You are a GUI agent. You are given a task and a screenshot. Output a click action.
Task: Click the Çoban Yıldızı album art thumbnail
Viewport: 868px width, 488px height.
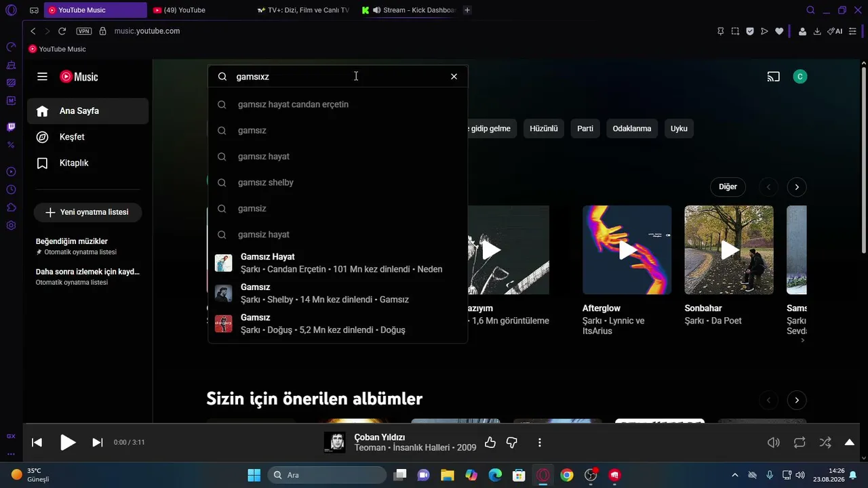click(334, 443)
